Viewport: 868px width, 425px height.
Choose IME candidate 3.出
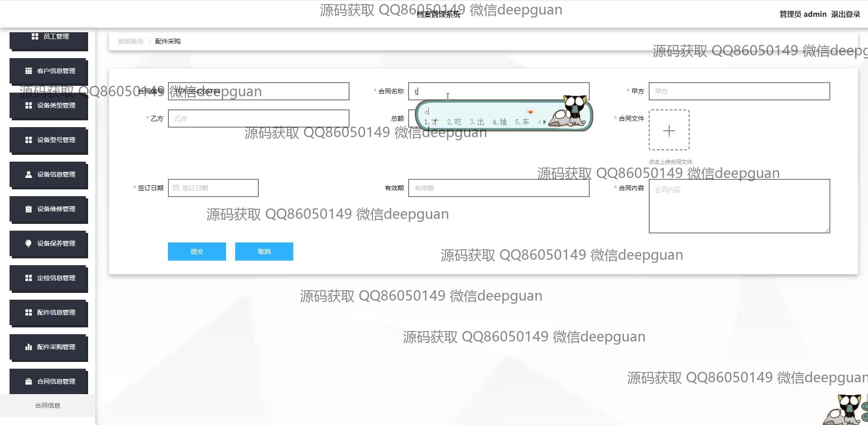[477, 122]
